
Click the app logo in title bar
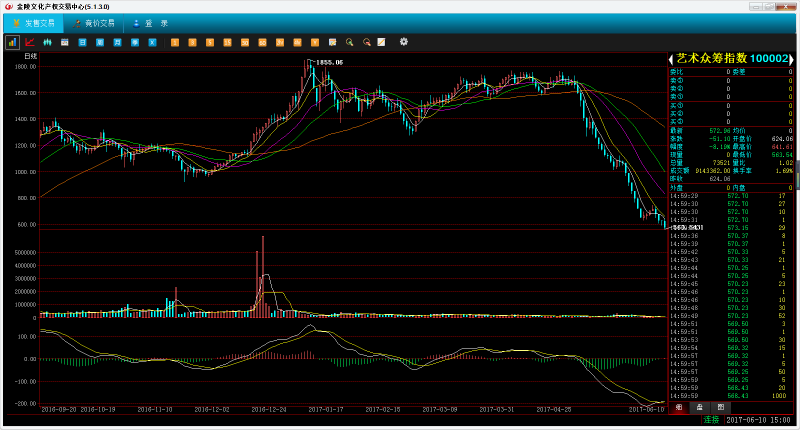coord(8,7)
